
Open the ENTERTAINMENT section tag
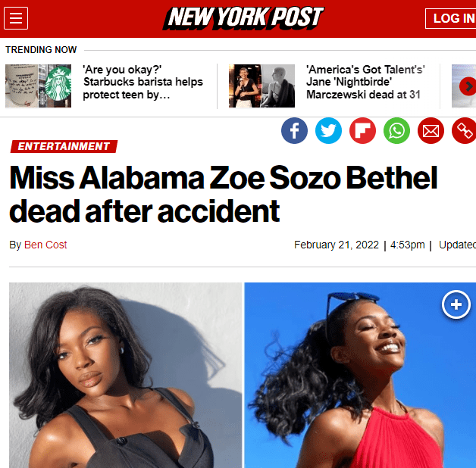click(64, 146)
